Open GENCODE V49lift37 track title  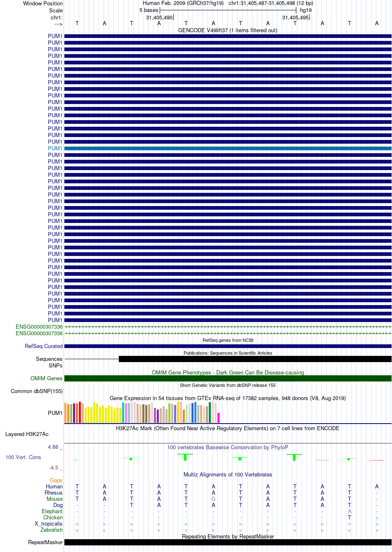[228, 30]
